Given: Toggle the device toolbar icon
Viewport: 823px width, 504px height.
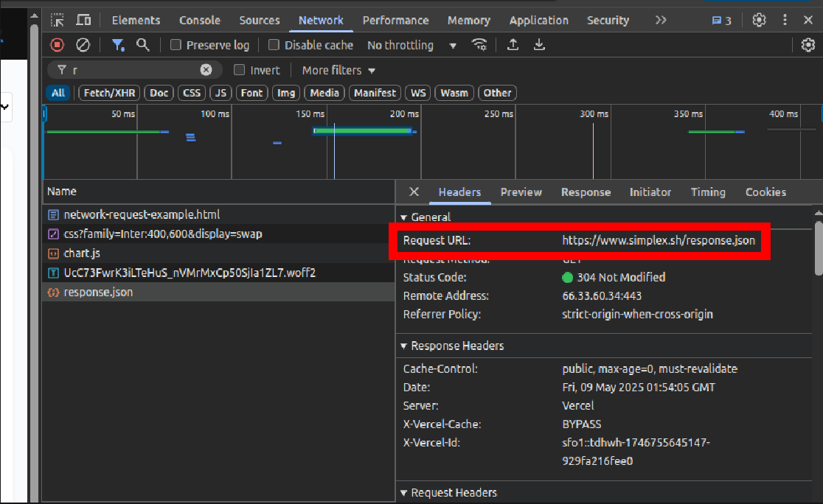Looking at the screenshot, I should coord(84,20).
